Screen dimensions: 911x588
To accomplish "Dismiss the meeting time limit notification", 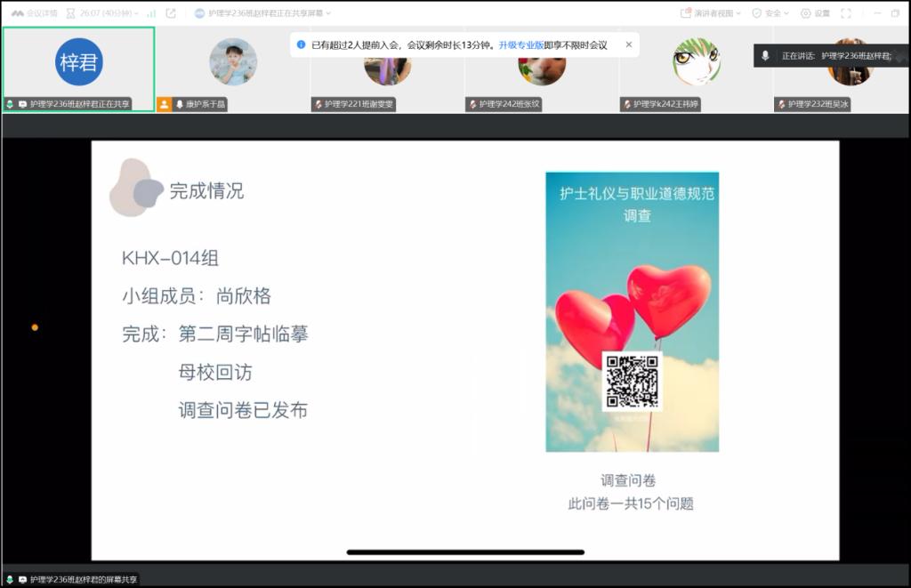I will point(629,44).
